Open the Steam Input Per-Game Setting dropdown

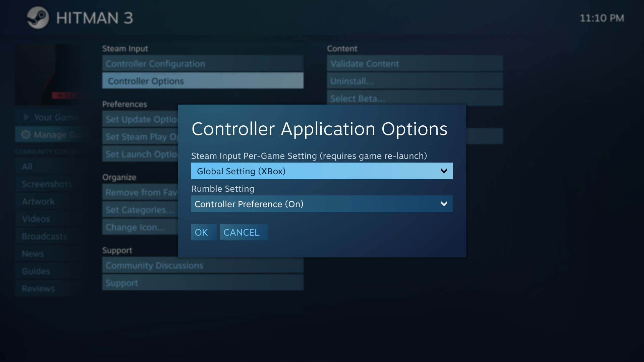point(321,171)
